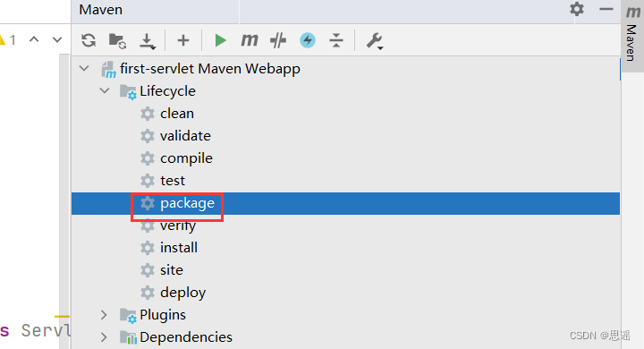This screenshot has width=644, height=349.
Task: Click gear icon beside test
Action: pyautogui.click(x=148, y=181)
